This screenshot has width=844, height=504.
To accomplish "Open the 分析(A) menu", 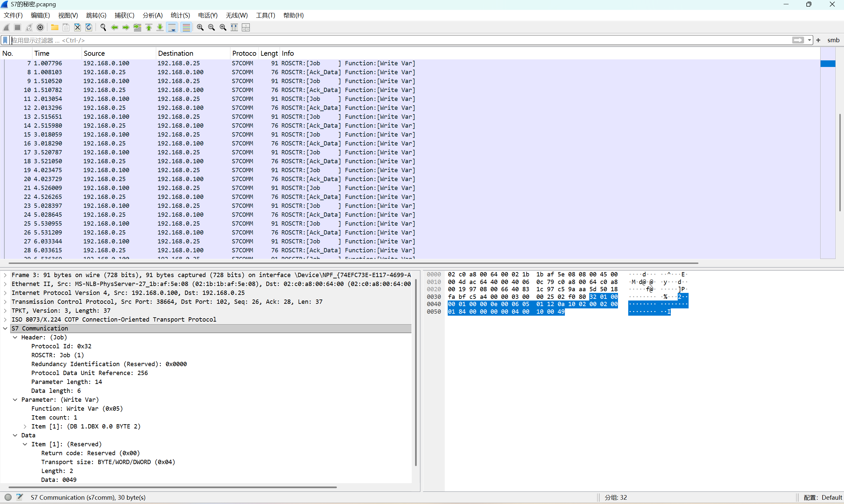I will [152, 15].
